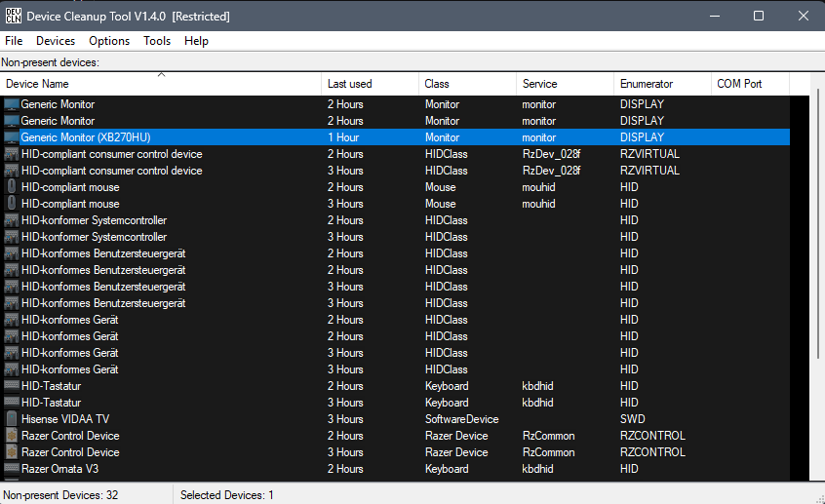Sort by the Enumerator column header
The width and height of the screenshot is (825, 504).
[662, 84]
